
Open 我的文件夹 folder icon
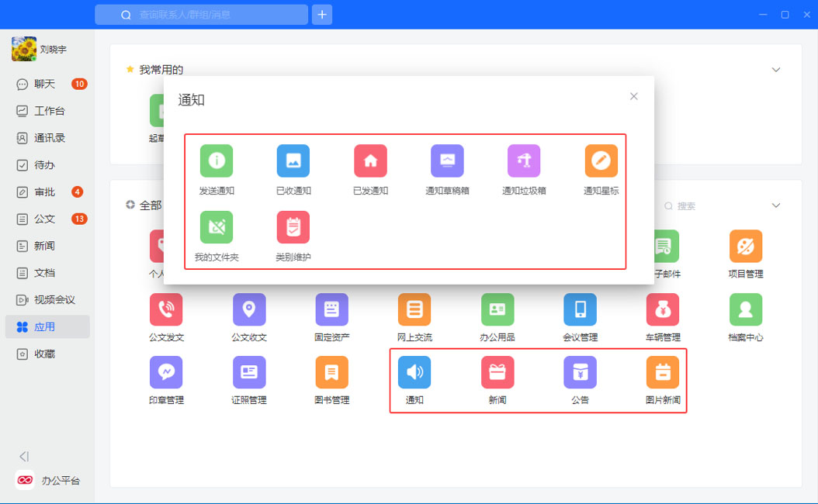point(217,227)
